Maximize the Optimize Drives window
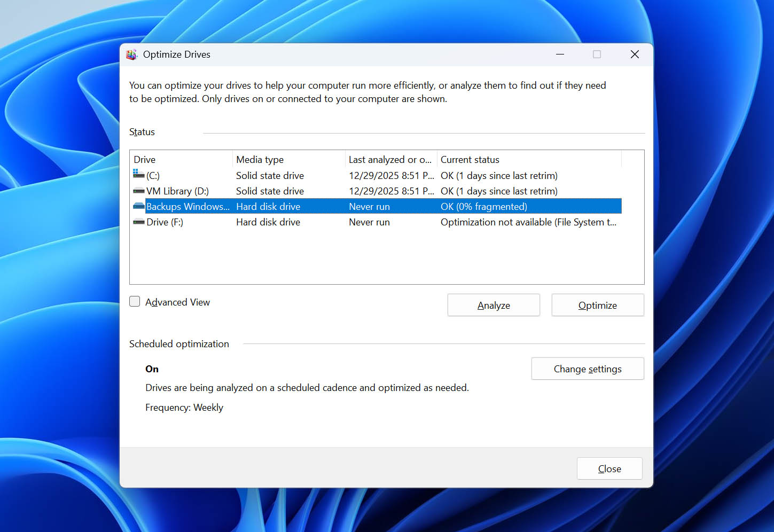The height and width of the screenshot is (532, 774). [x=597, y=54]
